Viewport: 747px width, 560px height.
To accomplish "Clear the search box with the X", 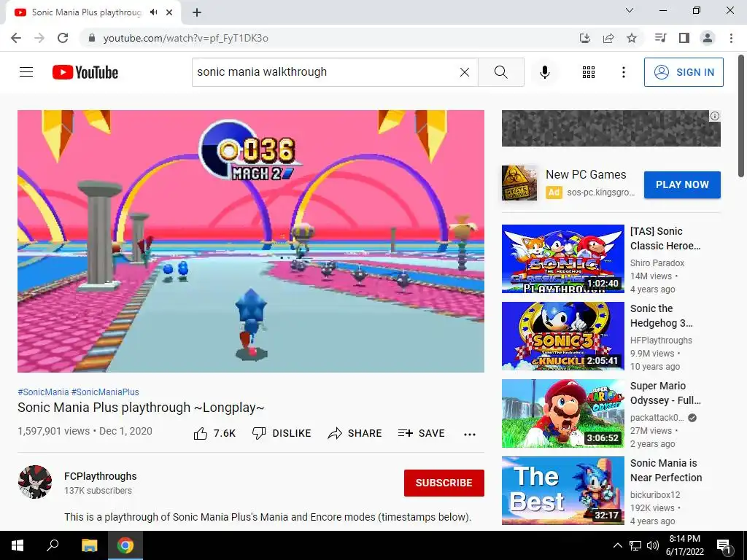I will (x=465, y=72).
